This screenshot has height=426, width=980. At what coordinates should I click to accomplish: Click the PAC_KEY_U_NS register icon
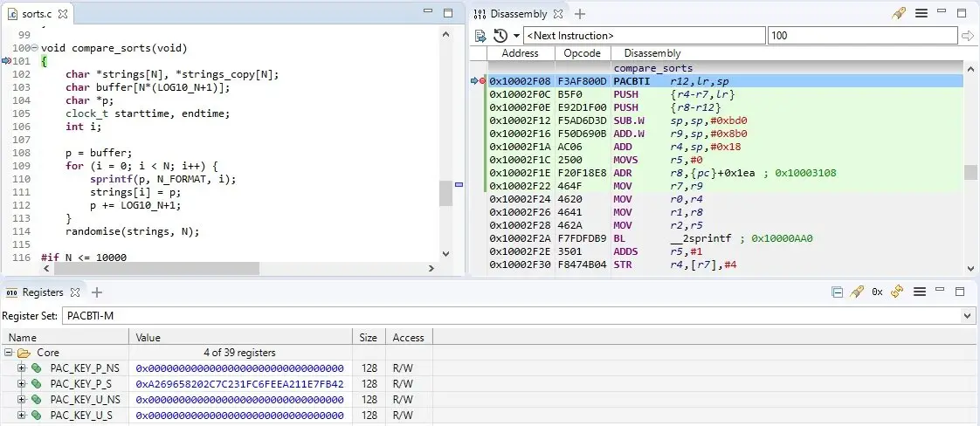click(37, 399)
